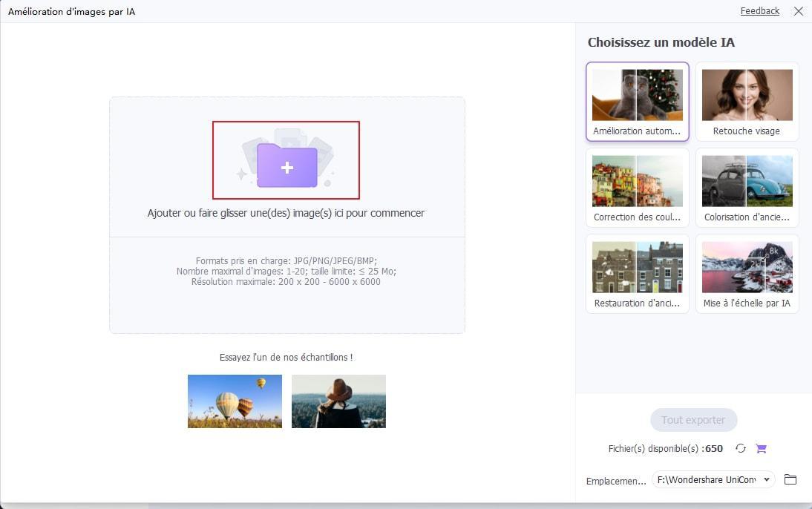Select the Retouche visage model
The width and height of the screenshot is (812, 509).
747,102
